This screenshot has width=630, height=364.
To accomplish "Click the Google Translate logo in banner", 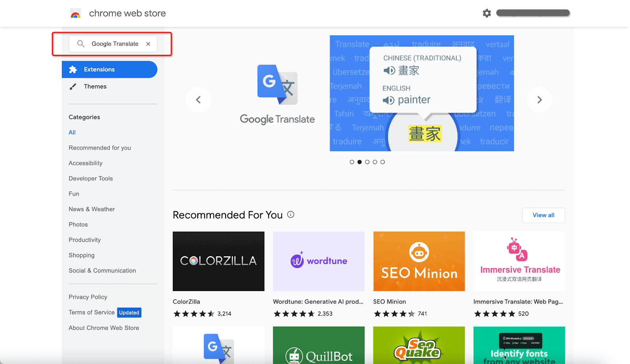I will pyautogui.click(x=277, y=95).
